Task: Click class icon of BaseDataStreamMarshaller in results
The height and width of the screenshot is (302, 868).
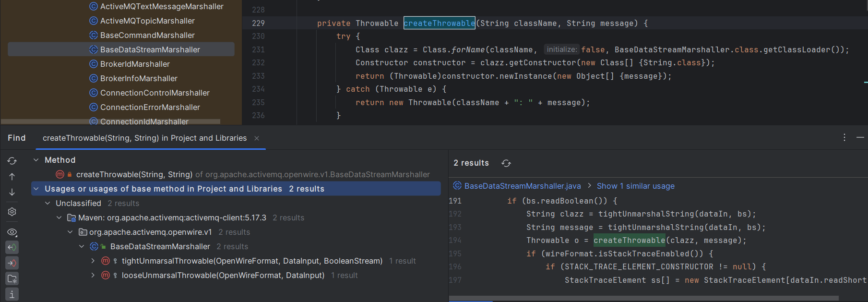Action: 94,246
